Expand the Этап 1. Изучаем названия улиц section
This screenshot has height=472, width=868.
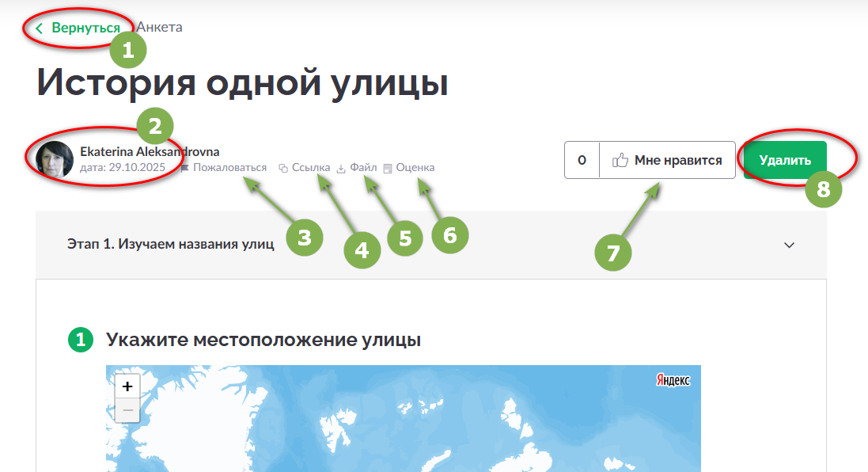click(171, 244)
